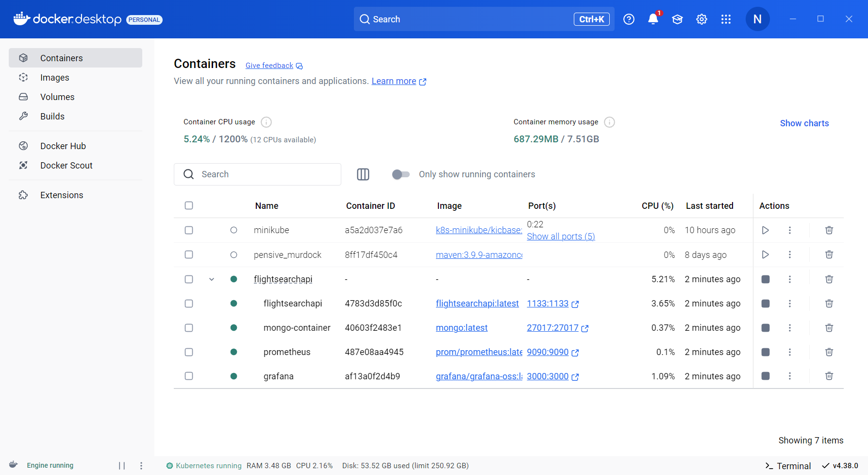Open the Give feedback link
868x475 pixels.
pyautogui.click(x=274, y=66)
